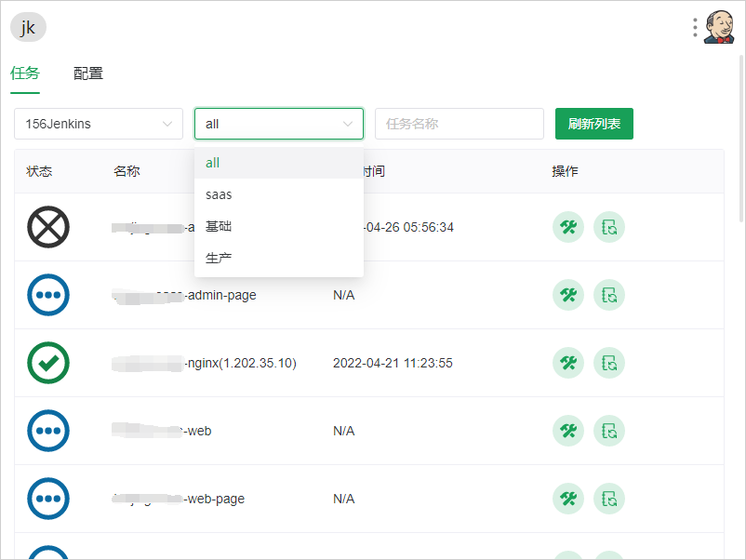Click the 名称 column header
The width and height of the screenshot is (746, 560).
(127, 171)
